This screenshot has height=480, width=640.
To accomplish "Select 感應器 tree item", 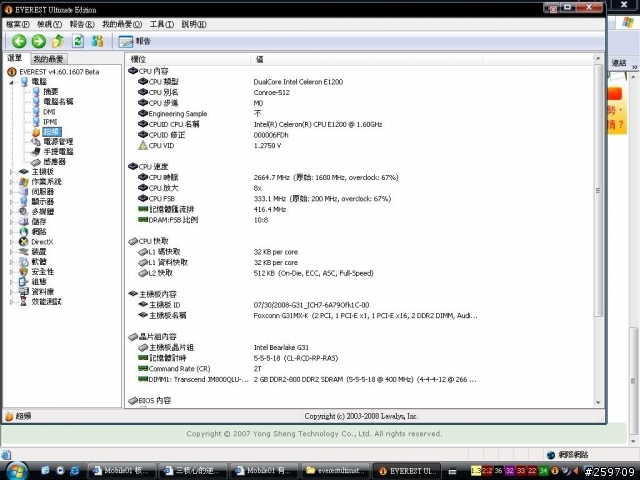I will point(54,162).
